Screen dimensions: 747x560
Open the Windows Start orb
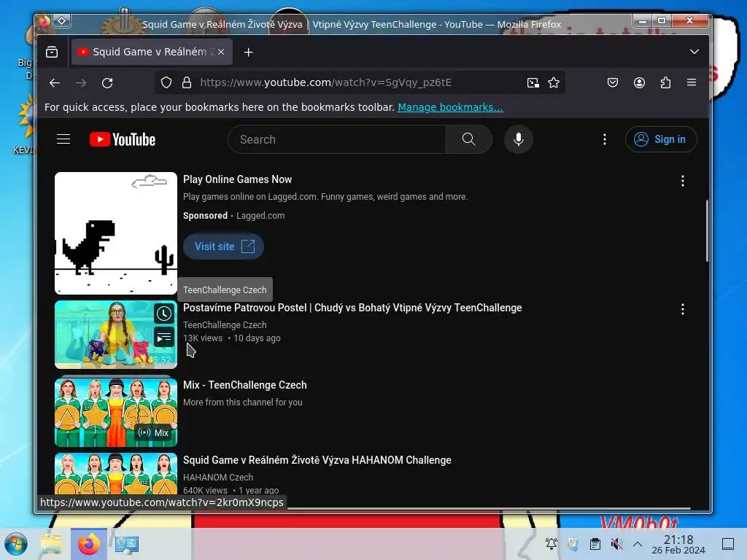(x=17, y=544)
